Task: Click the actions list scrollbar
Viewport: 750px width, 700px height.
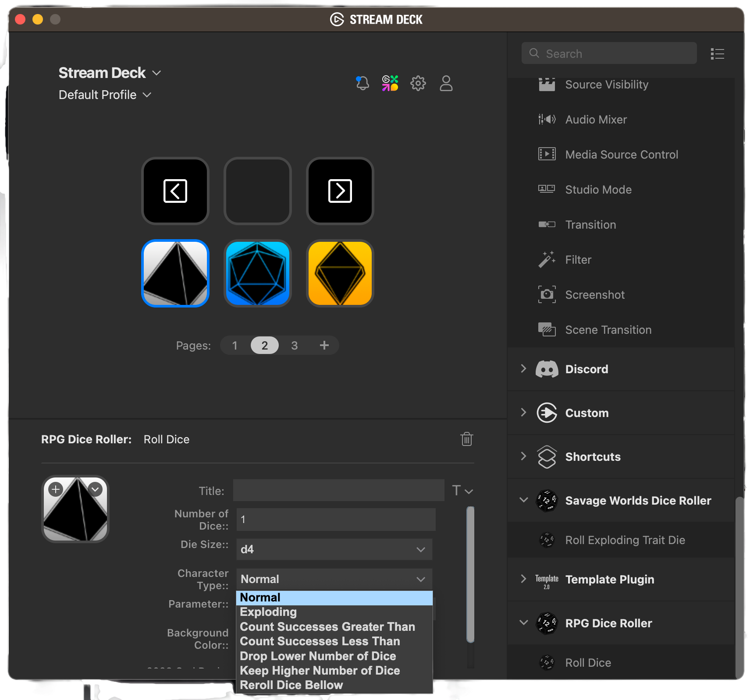Action: click(739, 588)
